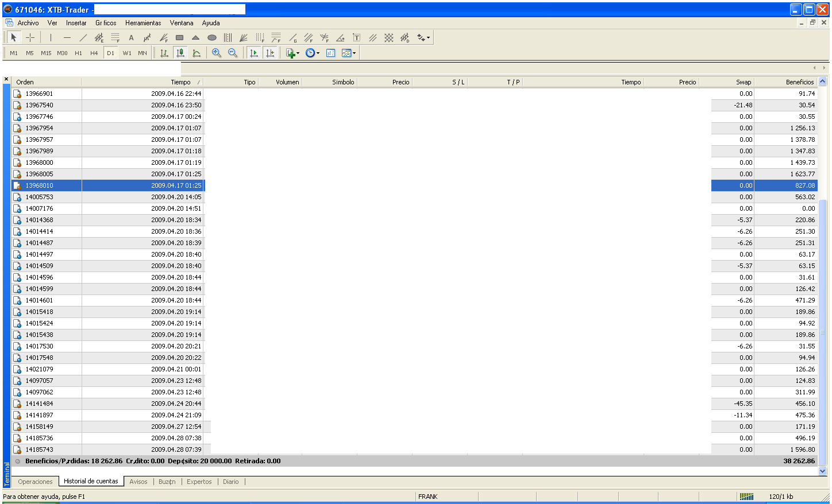This screenshot has width=832, height=504.
Task: Select the ellipse shape tool
Action: [x=211, y=38]
